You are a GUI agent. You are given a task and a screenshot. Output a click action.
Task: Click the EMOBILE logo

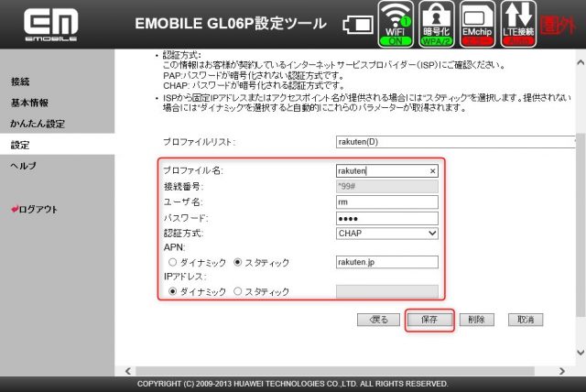(x=51, y=25)
